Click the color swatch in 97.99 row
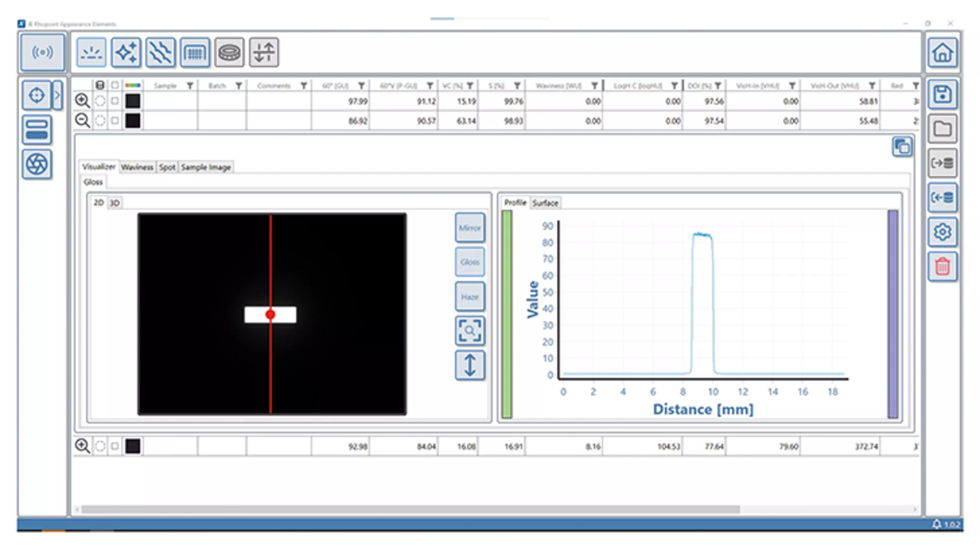 point(133,101)
